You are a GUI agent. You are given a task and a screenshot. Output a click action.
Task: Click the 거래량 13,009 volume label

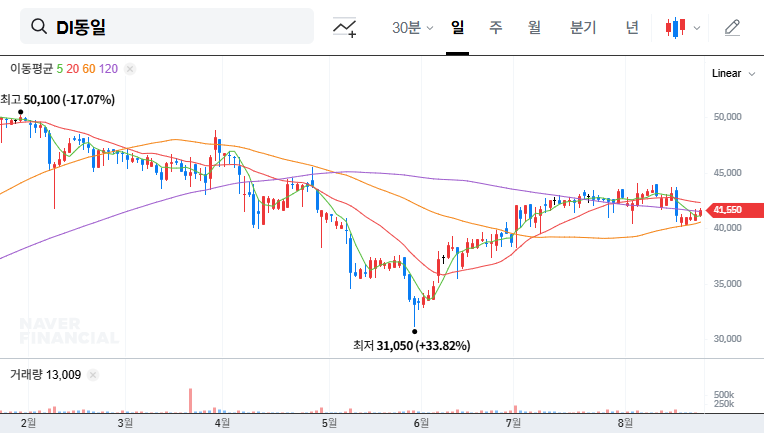tap(45, 375)
